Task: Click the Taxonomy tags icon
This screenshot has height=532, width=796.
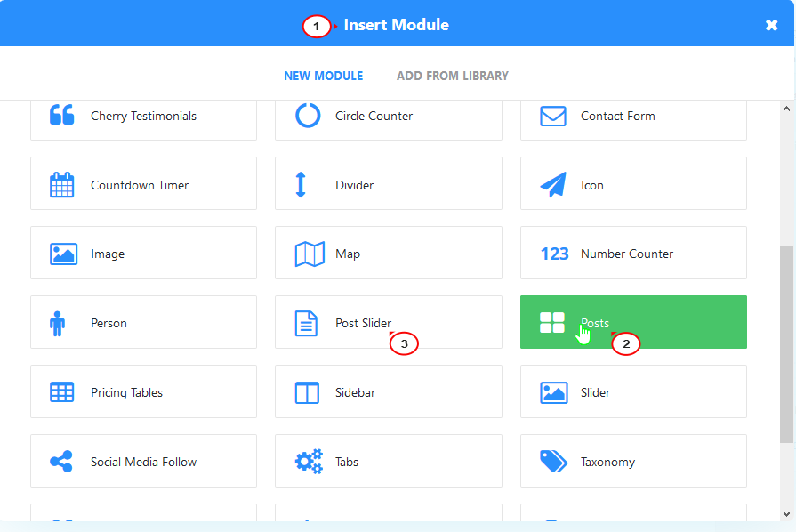Action: pyautogui.click(x=553, y=462)
